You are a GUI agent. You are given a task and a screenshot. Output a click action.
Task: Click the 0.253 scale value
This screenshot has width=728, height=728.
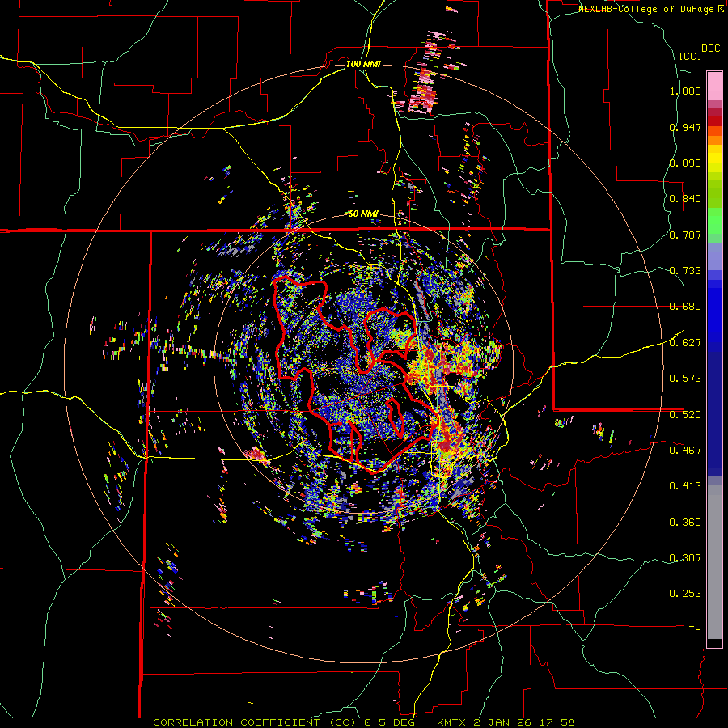[x=685, y=594]
